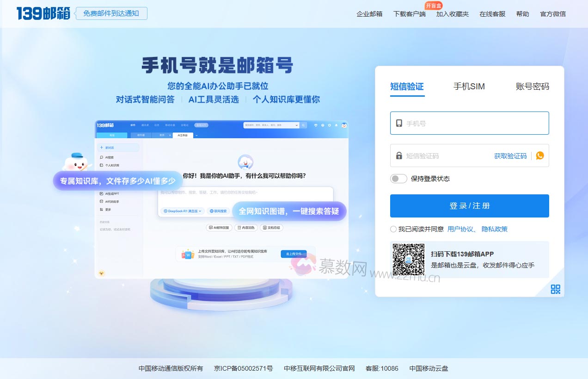Check agreement to 用户协议 and 隐私政策
Viewport: 588px width, 379px height.
click(x=393, y=229)
